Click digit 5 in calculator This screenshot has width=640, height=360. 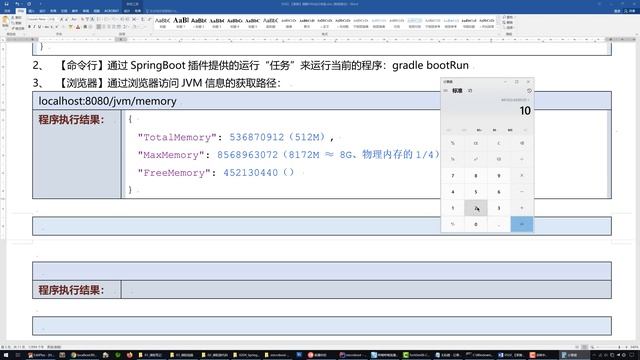coord(476,192)
